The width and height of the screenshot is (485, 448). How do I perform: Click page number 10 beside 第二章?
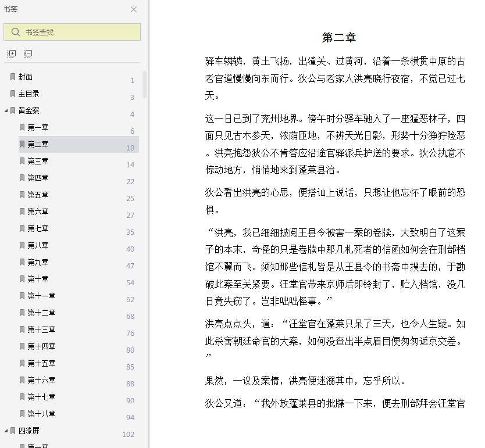pyautogui.click(x=130, y=148)
